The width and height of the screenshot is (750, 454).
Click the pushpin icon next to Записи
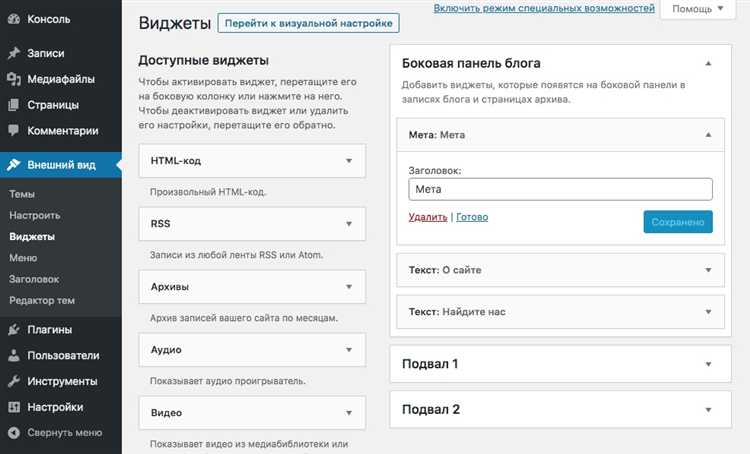coord(14,53)
